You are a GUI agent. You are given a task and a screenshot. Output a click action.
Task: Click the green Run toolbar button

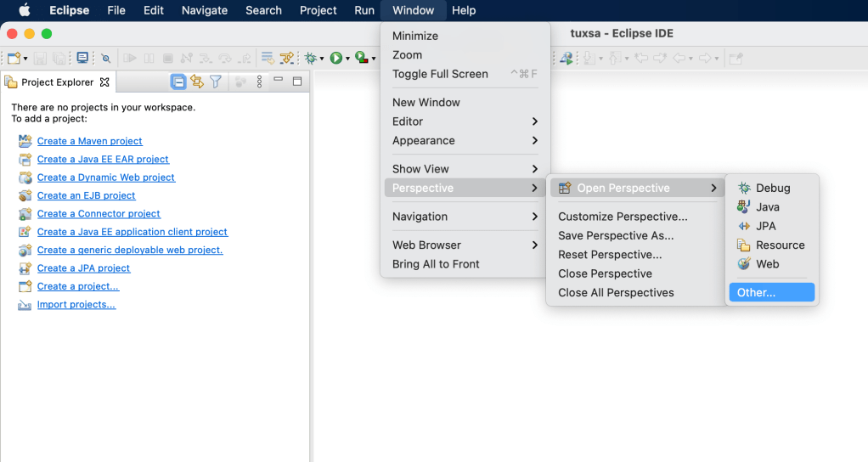(x=336, y=58)
